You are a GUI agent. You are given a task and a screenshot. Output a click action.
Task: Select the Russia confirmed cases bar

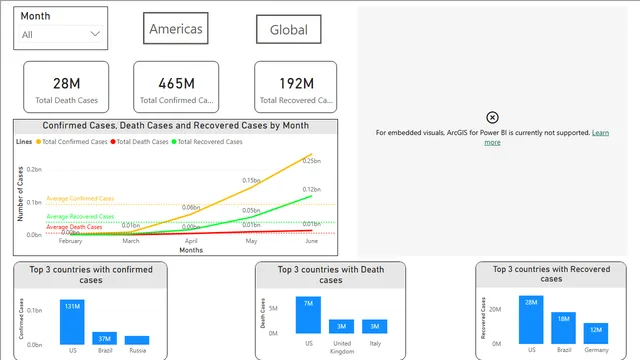[137, 340]
